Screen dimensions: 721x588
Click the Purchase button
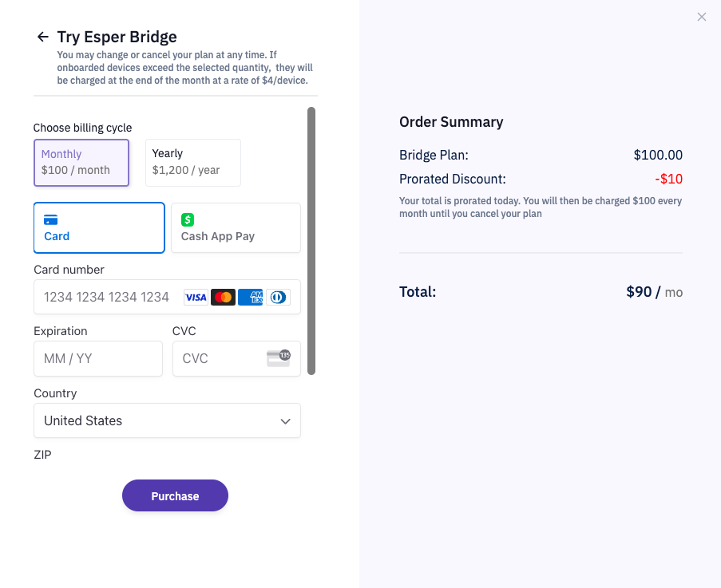click(x=175, y=495)
